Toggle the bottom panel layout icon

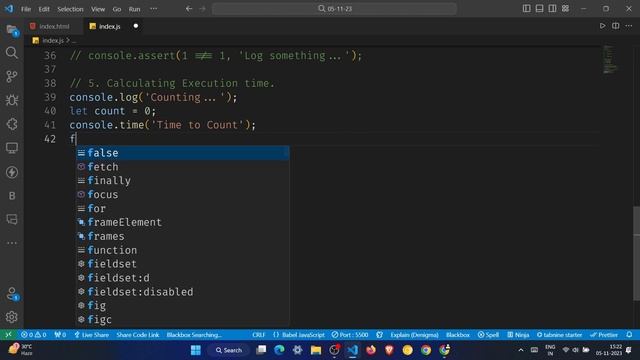[540, 9]
